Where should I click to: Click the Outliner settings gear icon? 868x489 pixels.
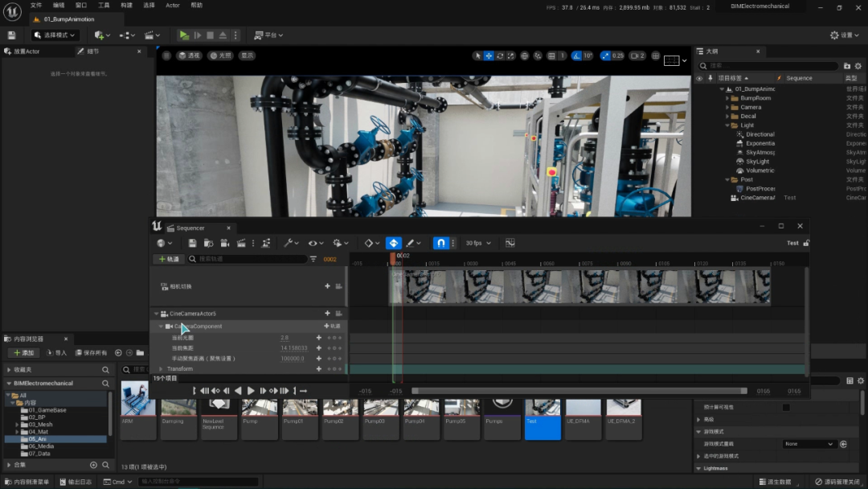(858, 66)
